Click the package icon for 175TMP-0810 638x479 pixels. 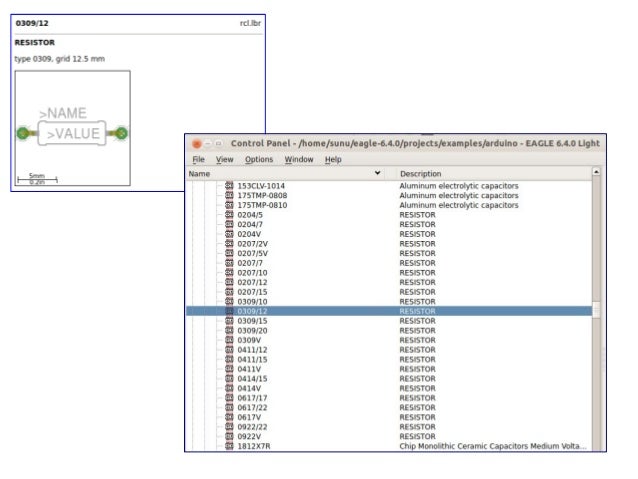[x=229, y=205]
